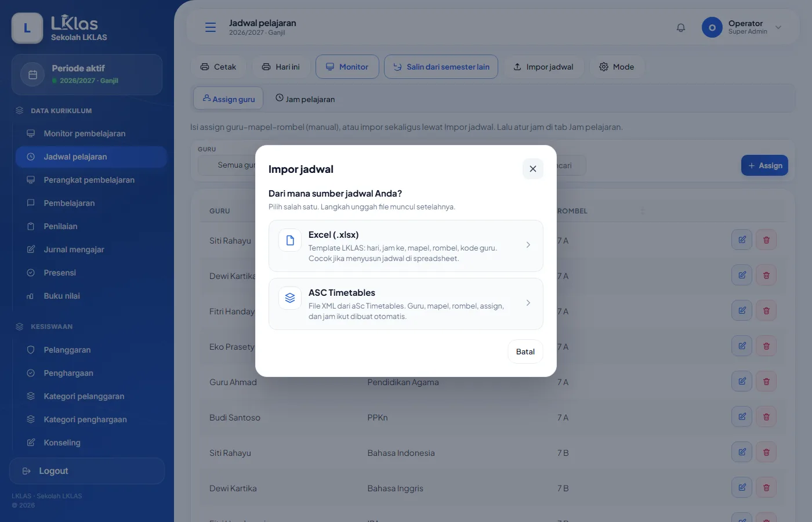
Task: Delete the Budi Santoso PPKn row
Action: tap(766, 416)
